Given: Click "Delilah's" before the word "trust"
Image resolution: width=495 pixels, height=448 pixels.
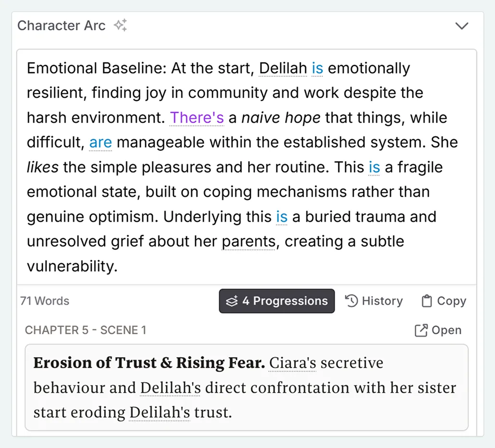Looking at the screenshot, I should (x=160, y=412).
